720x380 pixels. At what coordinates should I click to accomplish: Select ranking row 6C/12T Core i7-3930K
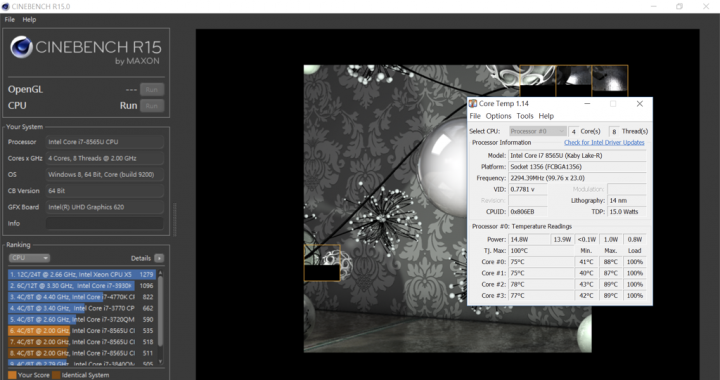(x=81, y=285)
